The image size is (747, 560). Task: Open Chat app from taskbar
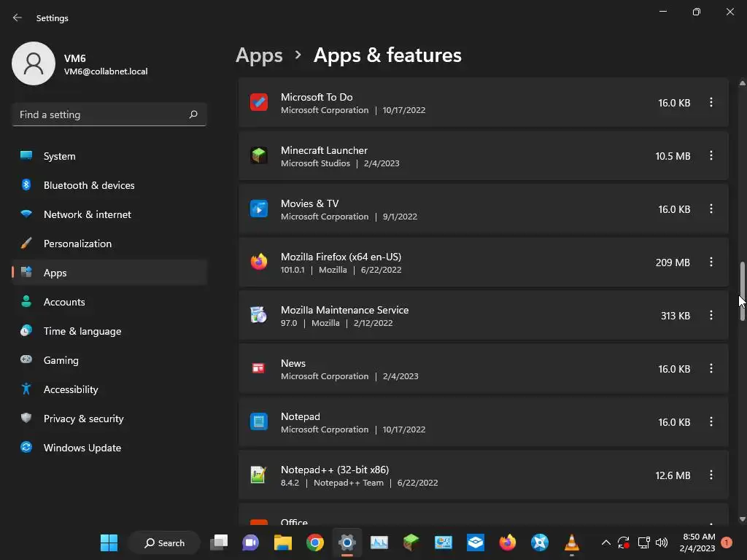tap(251, 542)
